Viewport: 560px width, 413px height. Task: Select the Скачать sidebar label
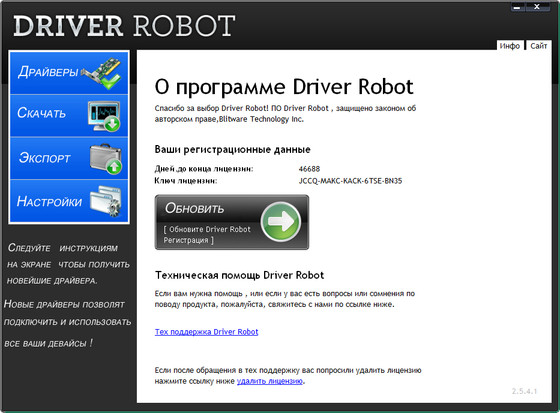(41, 113)
